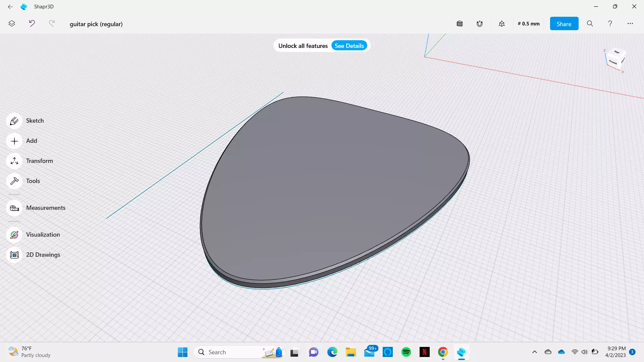This screenshot has height=362, width=644.
Task: Open the weather widget showing 76°F
Action: (x=30, y=352)
